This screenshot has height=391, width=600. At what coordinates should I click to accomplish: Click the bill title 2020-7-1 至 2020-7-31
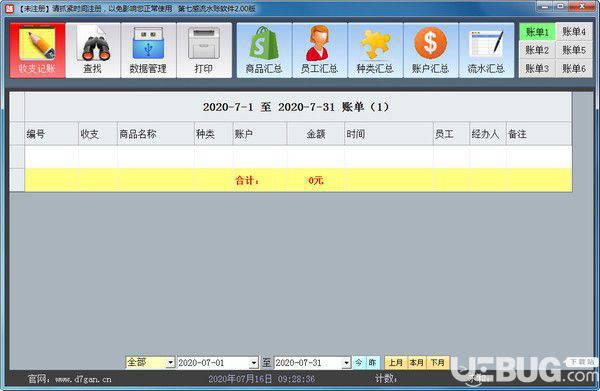pos(296,107)
